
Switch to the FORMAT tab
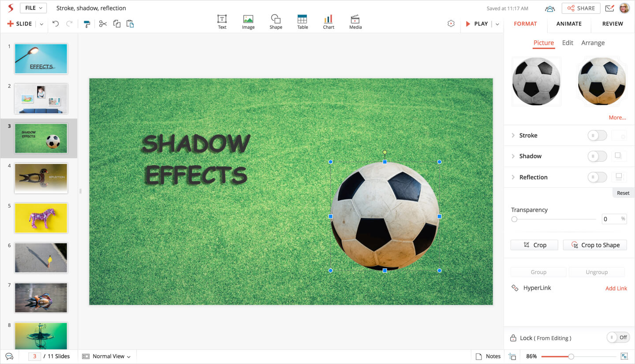point(525,24)
